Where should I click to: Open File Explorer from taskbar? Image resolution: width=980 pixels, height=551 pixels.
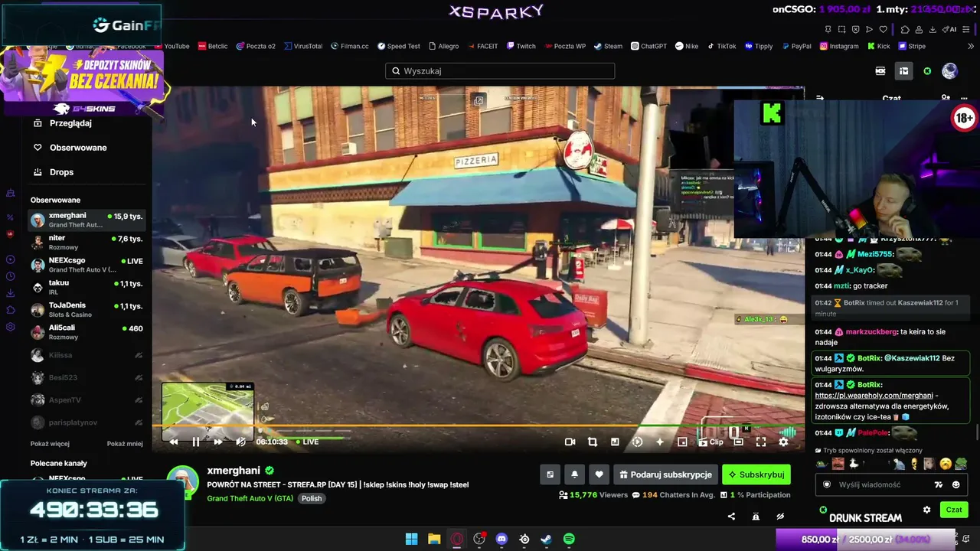[434, 539]
